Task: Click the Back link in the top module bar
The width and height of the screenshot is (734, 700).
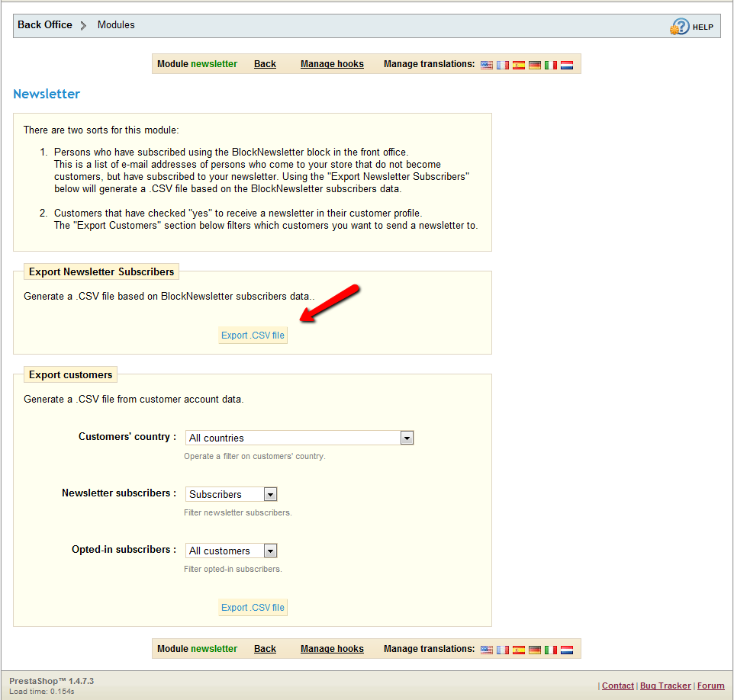Action: [265, 64]
